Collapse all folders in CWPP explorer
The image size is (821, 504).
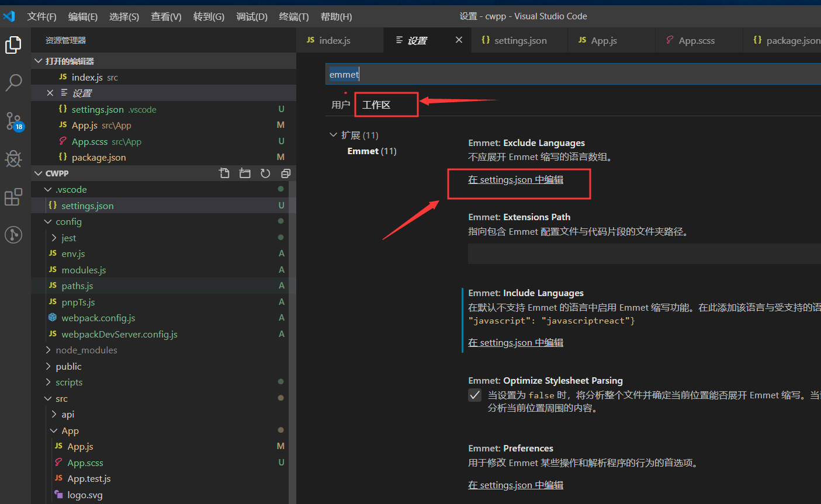286,173
